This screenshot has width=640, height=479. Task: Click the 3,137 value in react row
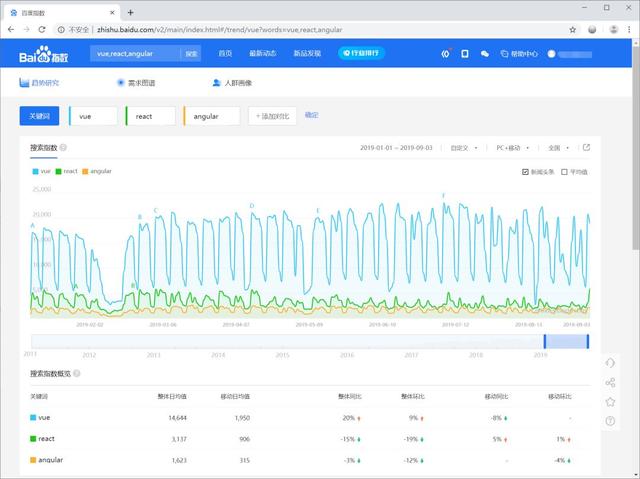tap(179, 439)
